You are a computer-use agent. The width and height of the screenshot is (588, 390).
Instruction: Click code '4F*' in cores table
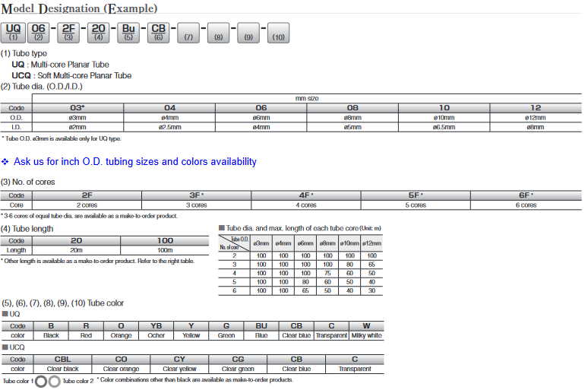point(306,195)
